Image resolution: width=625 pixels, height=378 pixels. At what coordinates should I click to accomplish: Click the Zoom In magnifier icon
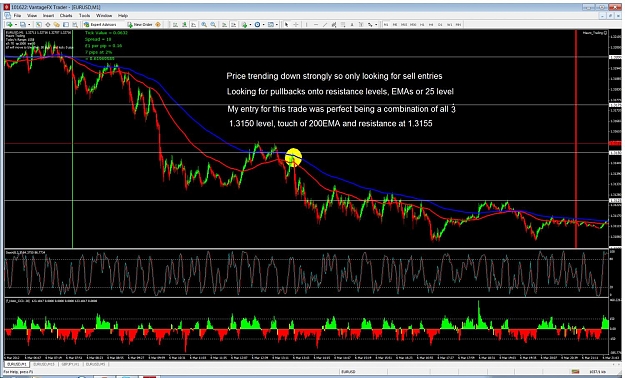click(x=204, y=25)
